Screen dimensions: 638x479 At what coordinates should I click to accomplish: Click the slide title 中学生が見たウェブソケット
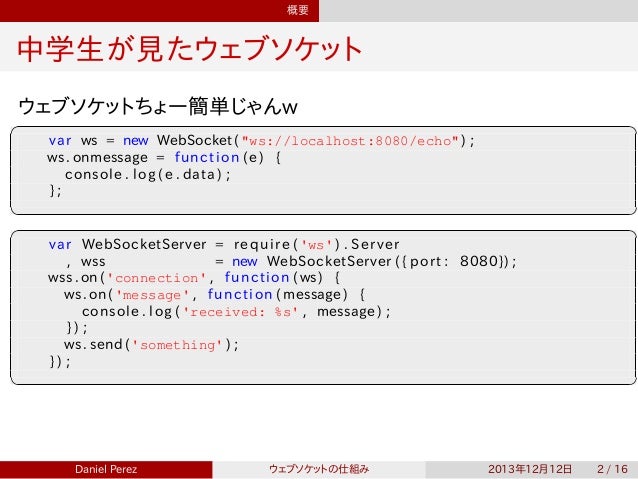click(189, 49)
